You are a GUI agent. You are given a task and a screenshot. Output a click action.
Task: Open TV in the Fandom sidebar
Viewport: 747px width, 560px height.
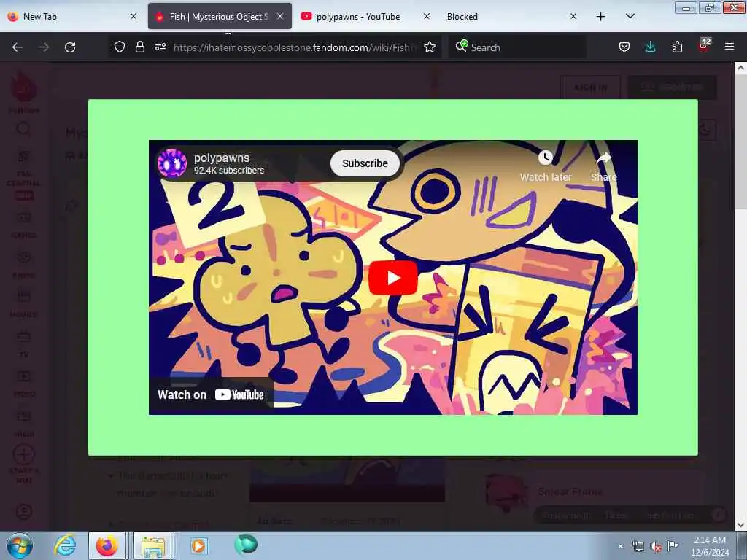pyautogui.click(x=24, y=344)
